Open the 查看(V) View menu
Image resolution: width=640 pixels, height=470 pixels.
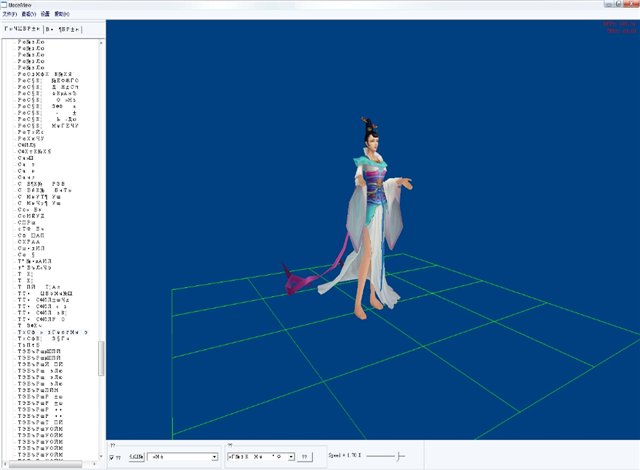tap(29, 14)
